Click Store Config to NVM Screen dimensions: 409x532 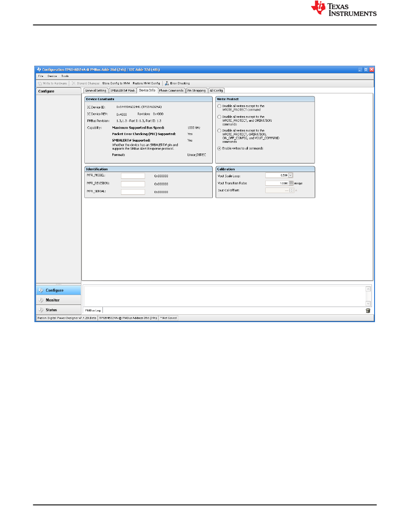click(x=116, y=83)
